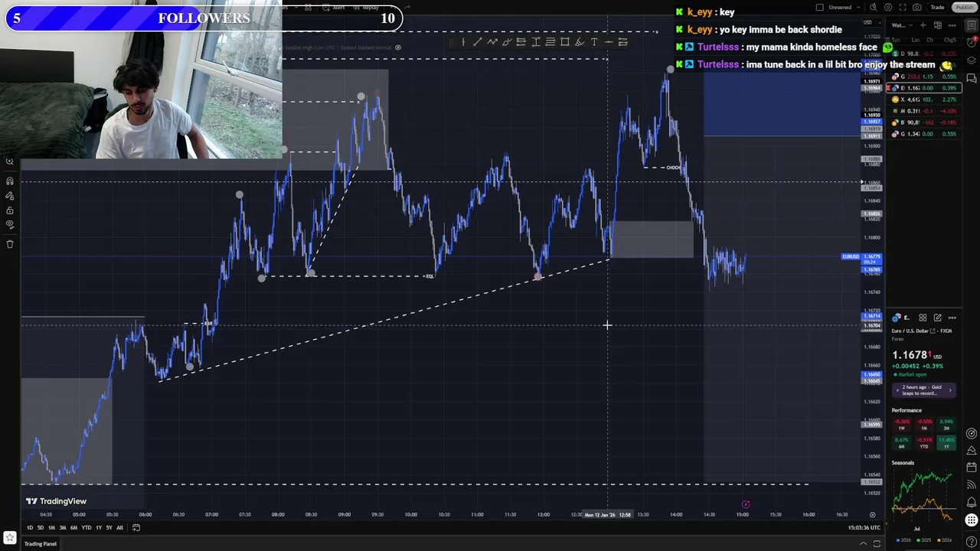Select the 5D time range tab
The height and width of the screenshot is (551, 980).
click(x=41, y=527)
